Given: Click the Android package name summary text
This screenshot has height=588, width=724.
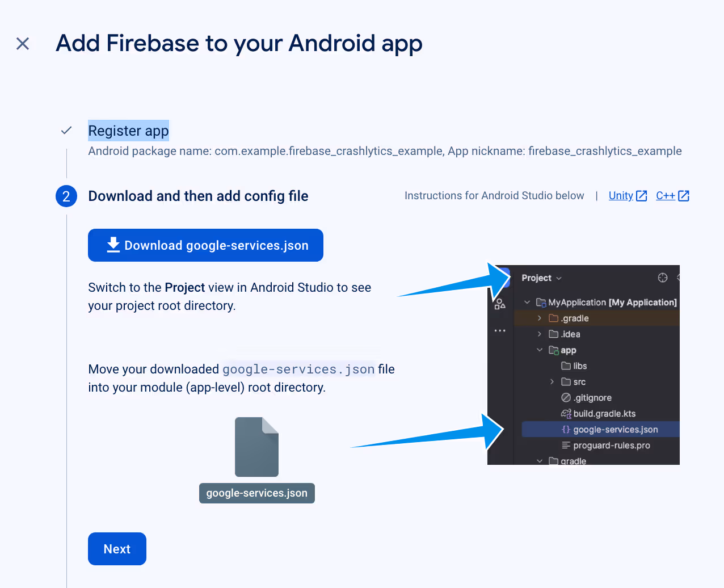Looking at the screenshot, I should (x=385, y=151).
